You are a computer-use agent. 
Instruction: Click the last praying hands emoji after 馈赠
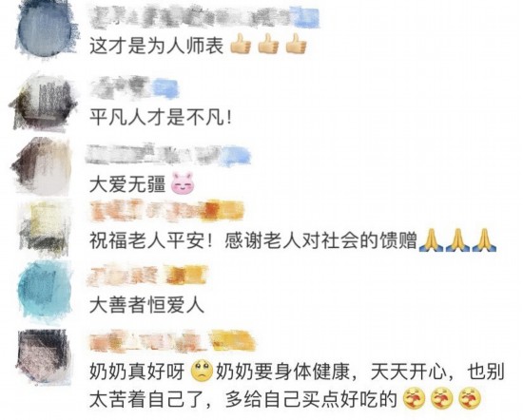[x=486, y=240]
